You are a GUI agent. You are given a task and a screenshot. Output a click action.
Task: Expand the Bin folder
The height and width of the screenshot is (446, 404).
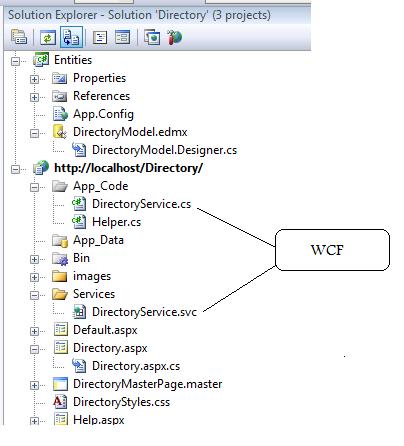click(x=34, y=259)
